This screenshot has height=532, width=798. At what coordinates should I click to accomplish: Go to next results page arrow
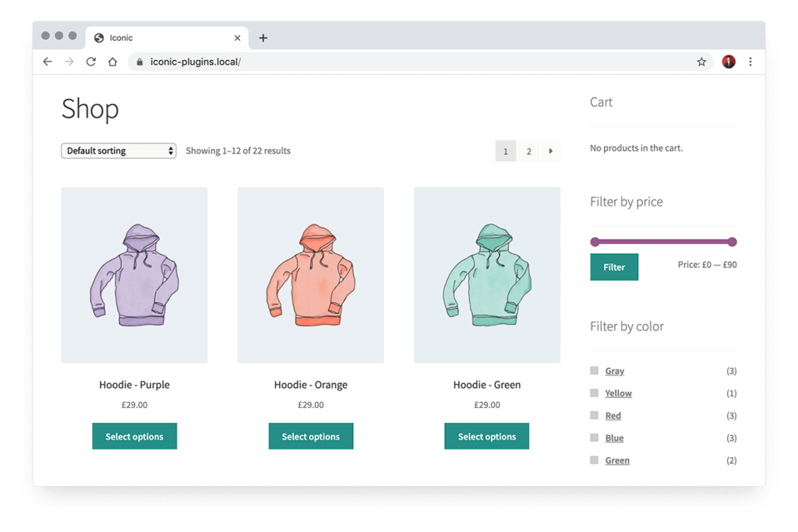(x=551, y=151)
